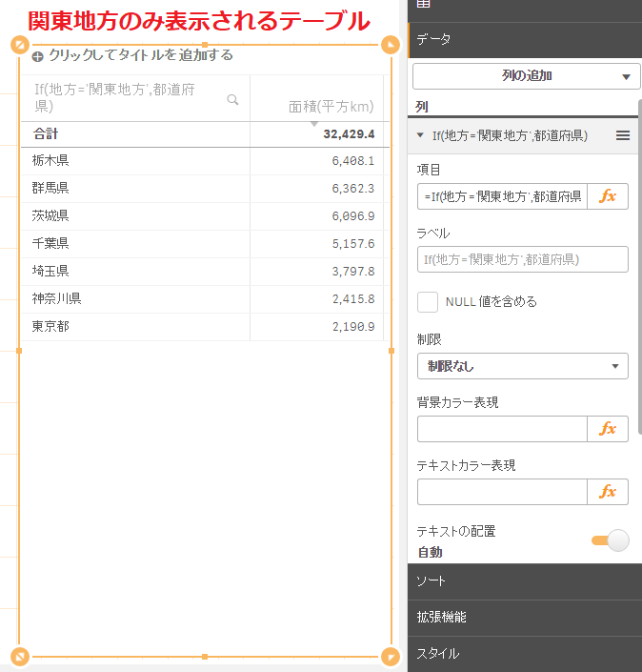Open expression editor for 背景カラー表現
This screenshot has height=672, width=642.
click(x=608, y=429)
